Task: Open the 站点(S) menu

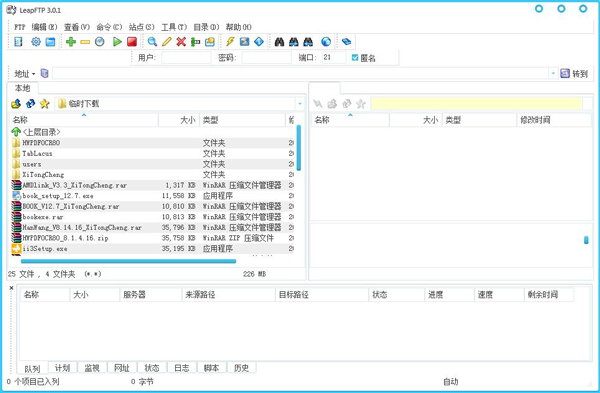Action: pyautogui.click(x=142, y=27)
